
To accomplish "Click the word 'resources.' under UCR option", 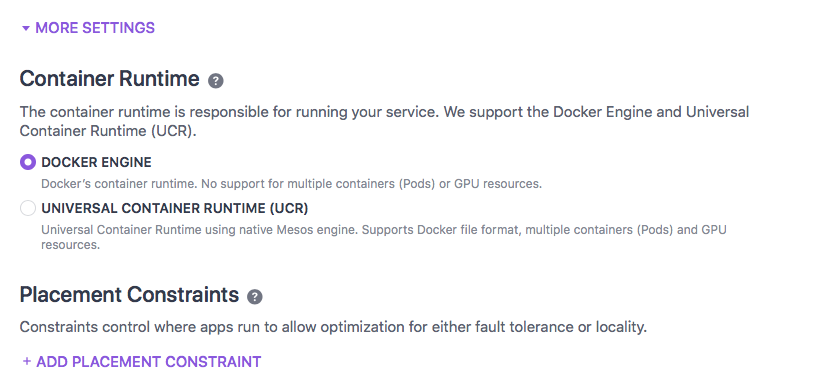I will (x=70, y=245).
